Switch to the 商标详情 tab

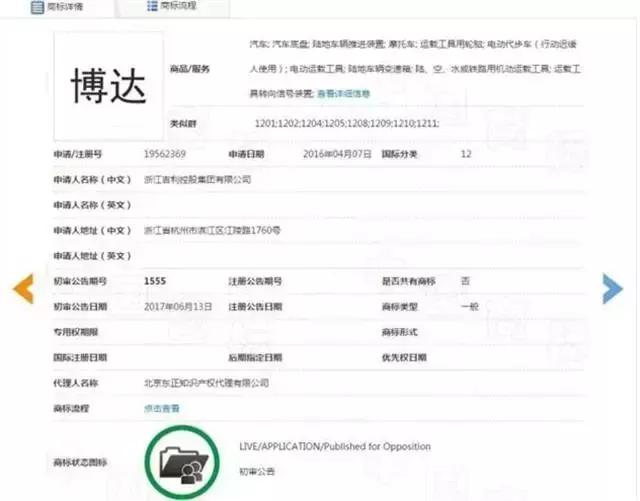click(57, 7)
